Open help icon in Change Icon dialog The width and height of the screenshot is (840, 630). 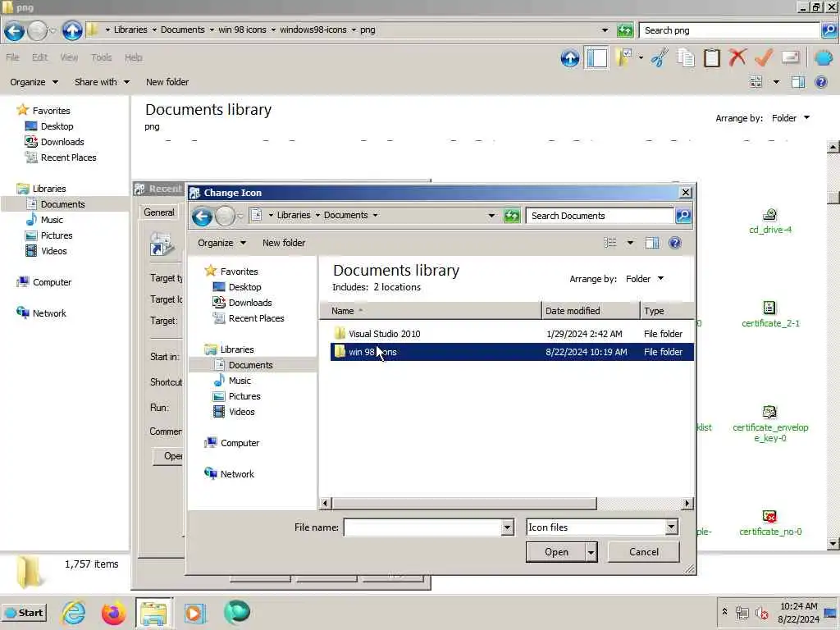click(x=675, y=243)
